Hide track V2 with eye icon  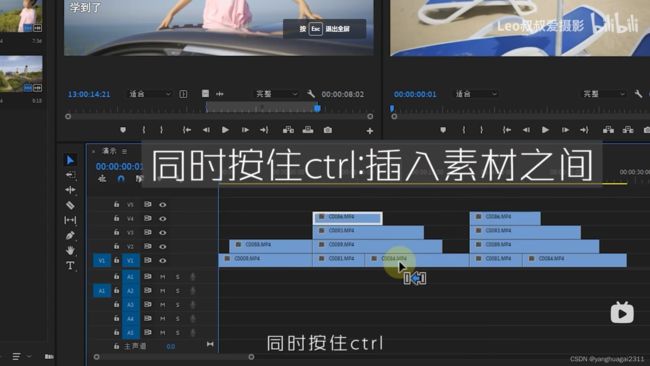(162, 247)
